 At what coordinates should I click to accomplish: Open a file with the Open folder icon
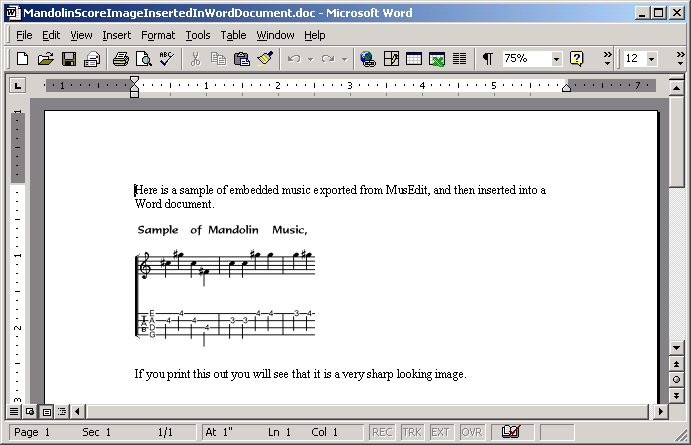pos(45,59)
